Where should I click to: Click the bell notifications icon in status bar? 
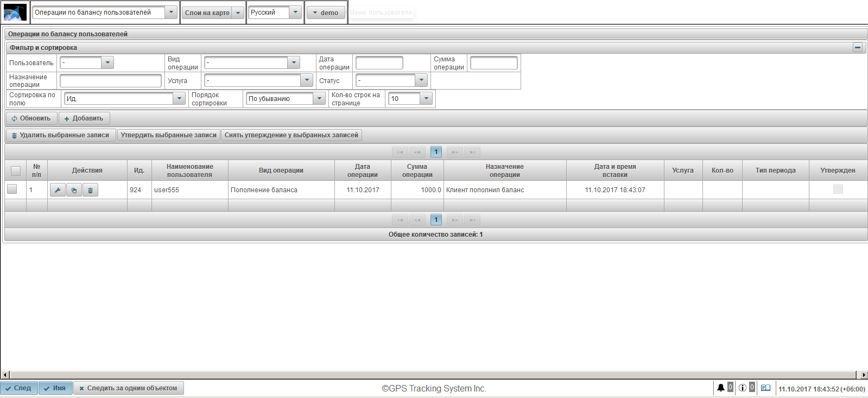tap(720, 388)
